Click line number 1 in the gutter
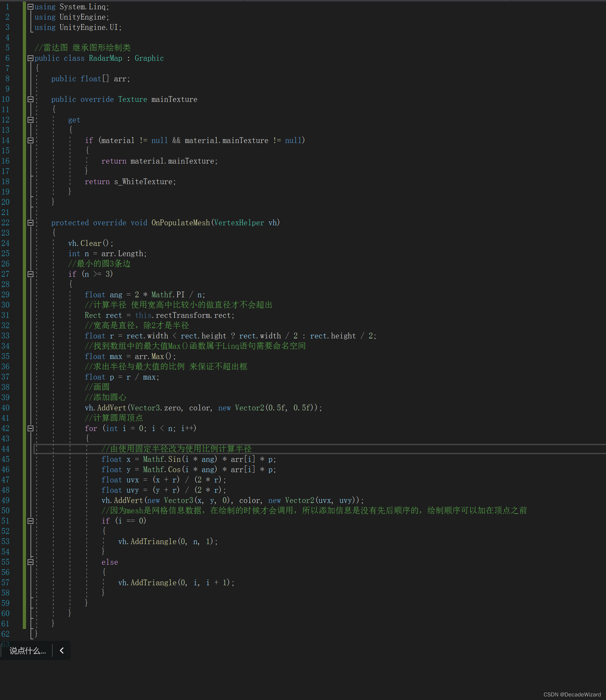 pyautogui.click(x=7, y=7)
